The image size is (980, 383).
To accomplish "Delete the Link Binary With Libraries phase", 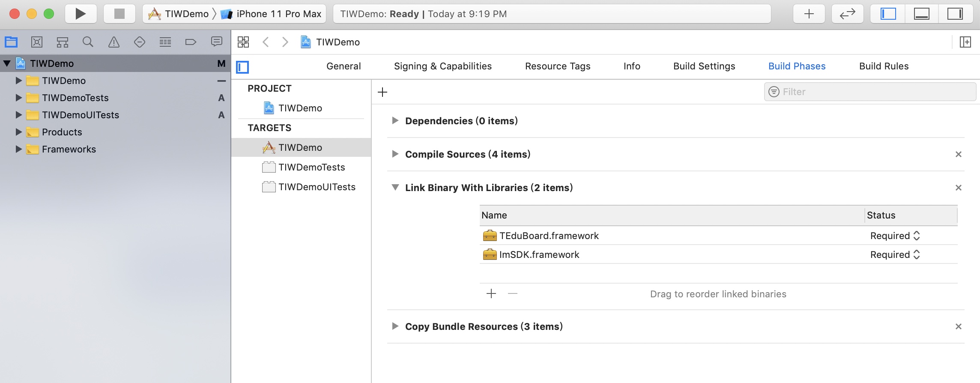I will 959,188.
